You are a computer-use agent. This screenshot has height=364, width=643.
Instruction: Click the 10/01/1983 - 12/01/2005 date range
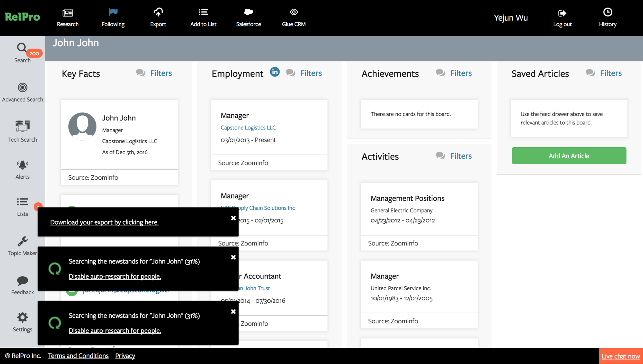(401, 298)
